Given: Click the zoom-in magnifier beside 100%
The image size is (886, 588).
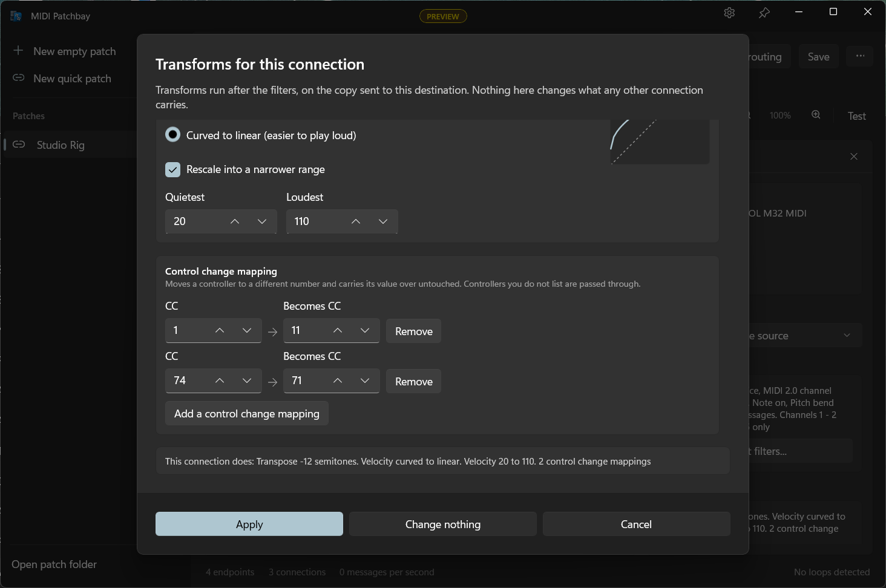Looking at the screenshot, I should point(816,115).
